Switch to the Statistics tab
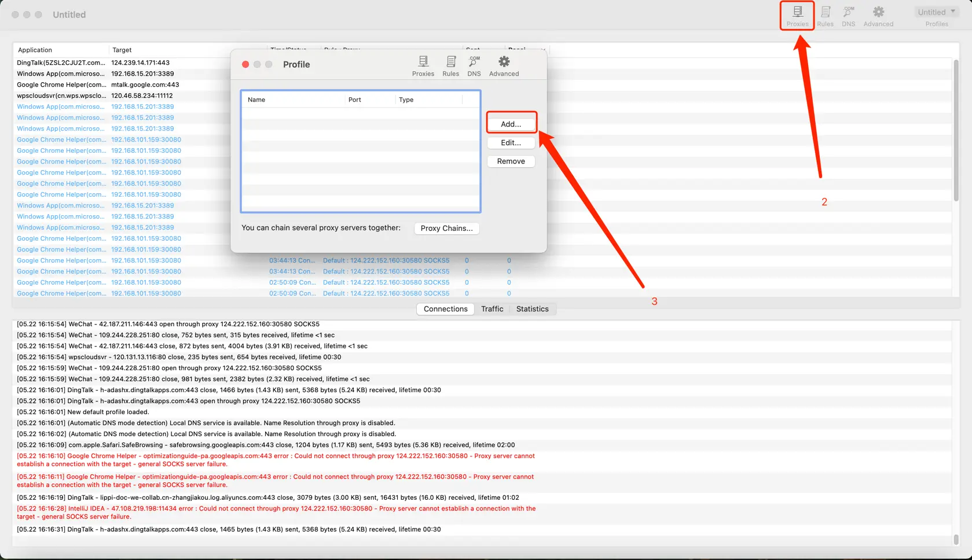972x560 pixels. (533, 309)
